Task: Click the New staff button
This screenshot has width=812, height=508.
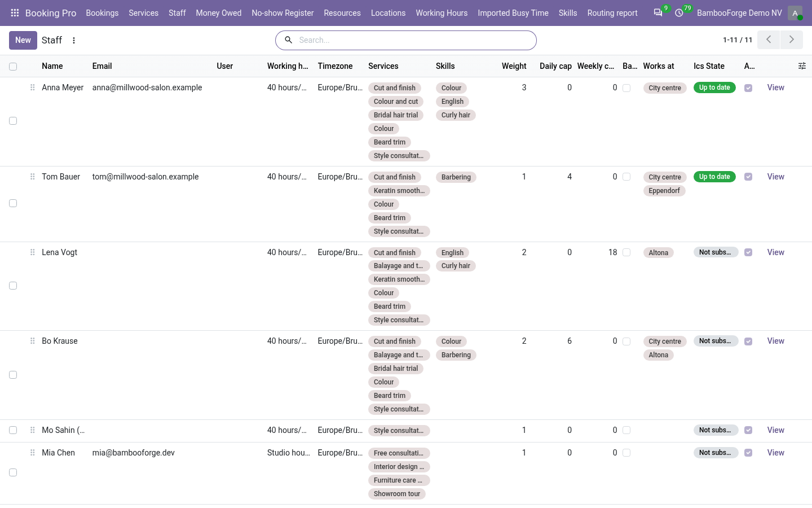Action: pos(23,40)
